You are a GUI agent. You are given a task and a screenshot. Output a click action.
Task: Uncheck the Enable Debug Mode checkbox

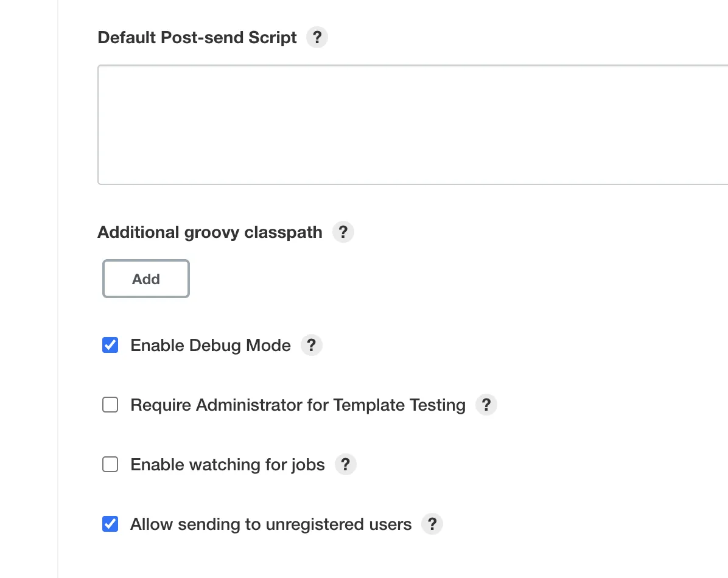coord(110,346)
